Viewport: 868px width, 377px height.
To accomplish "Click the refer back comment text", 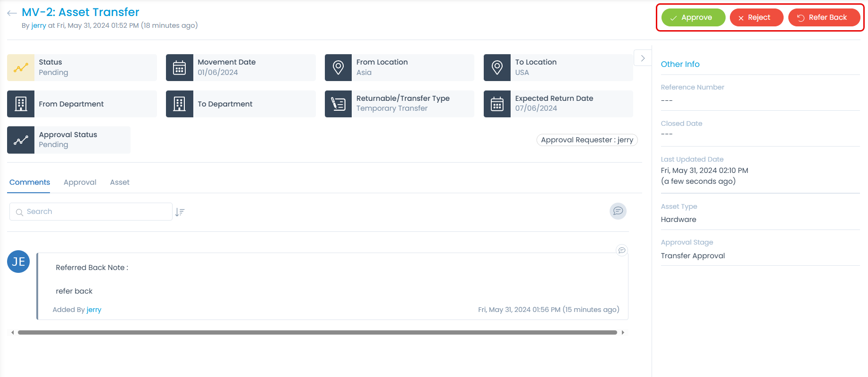I will coord(74,291).
